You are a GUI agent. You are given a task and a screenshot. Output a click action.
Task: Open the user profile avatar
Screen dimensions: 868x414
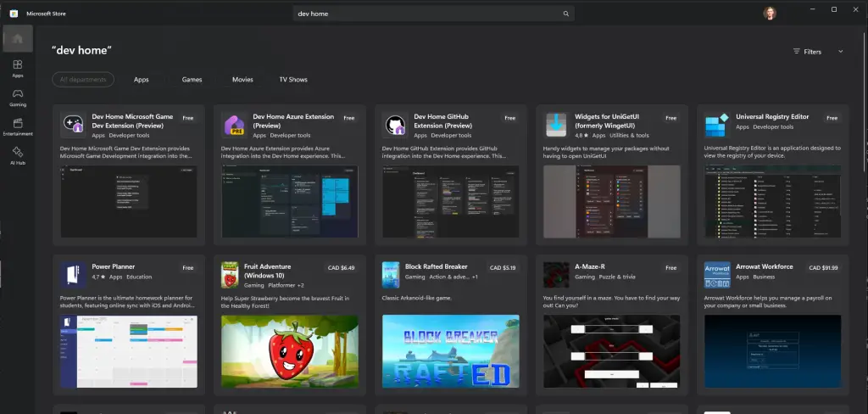(x=769, y=14)
